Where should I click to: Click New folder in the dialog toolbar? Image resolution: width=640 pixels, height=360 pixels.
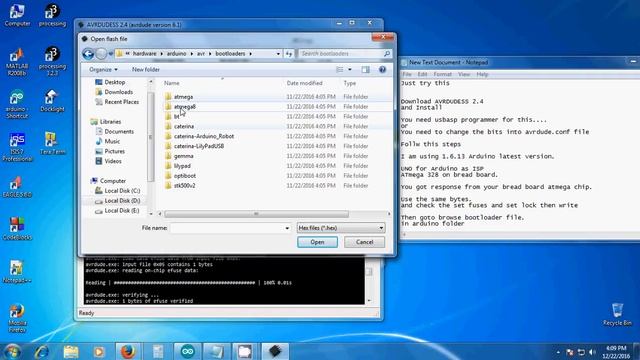(x=146, y=70)
